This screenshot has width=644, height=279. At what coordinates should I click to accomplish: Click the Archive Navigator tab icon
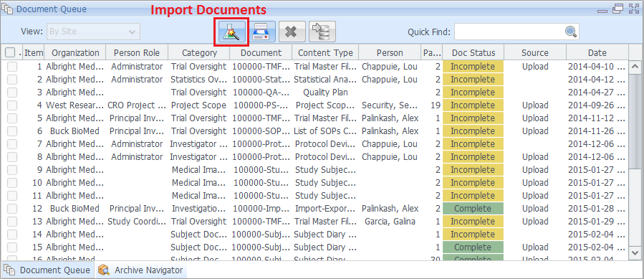[x=105, y=270]
